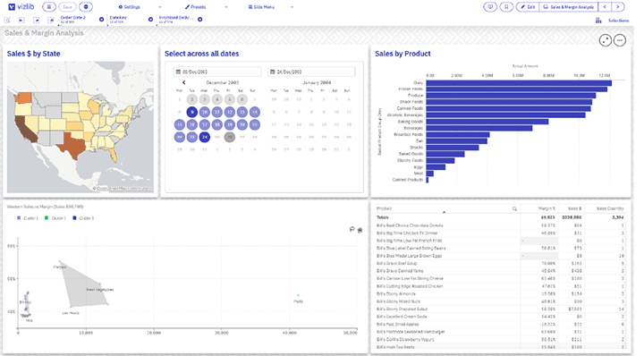Click the Fresh Vegetables scatter point

pos(99,284)
